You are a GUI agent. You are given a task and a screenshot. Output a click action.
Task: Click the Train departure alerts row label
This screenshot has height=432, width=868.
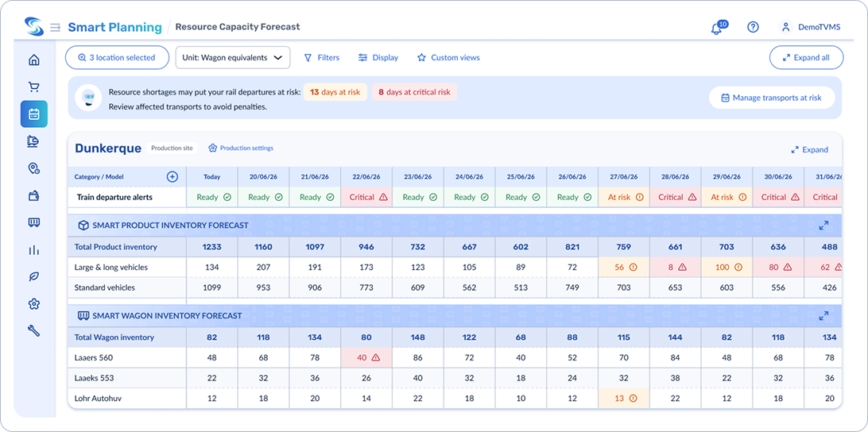(x=114, y=197)
